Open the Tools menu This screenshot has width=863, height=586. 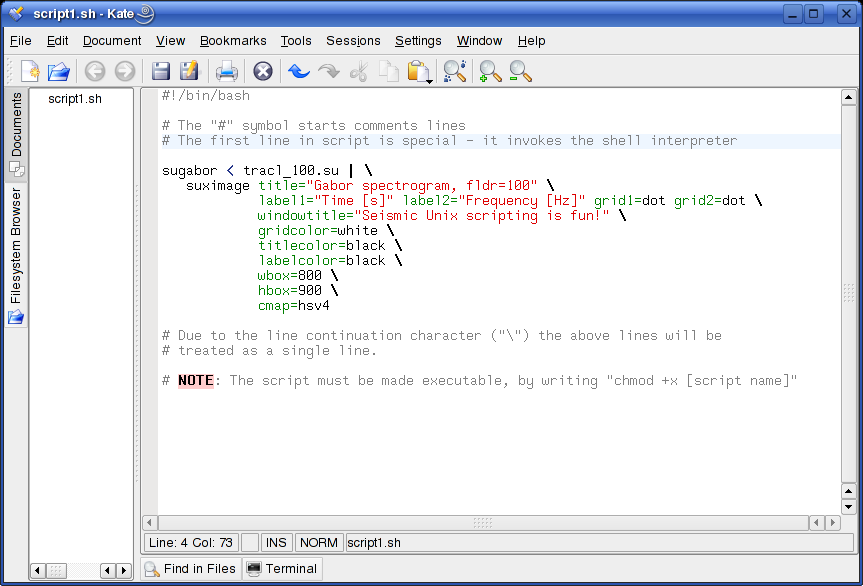pyautogui.click(x=296, y=41)
